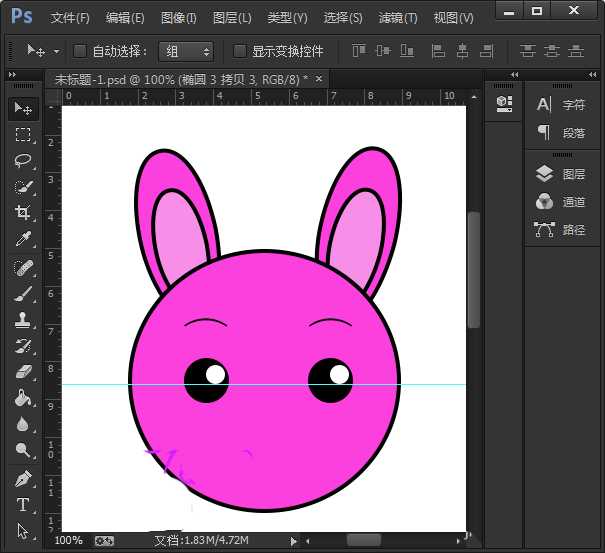
Task: Open the 图层(L) menu
Action: (x=232, y=18)
